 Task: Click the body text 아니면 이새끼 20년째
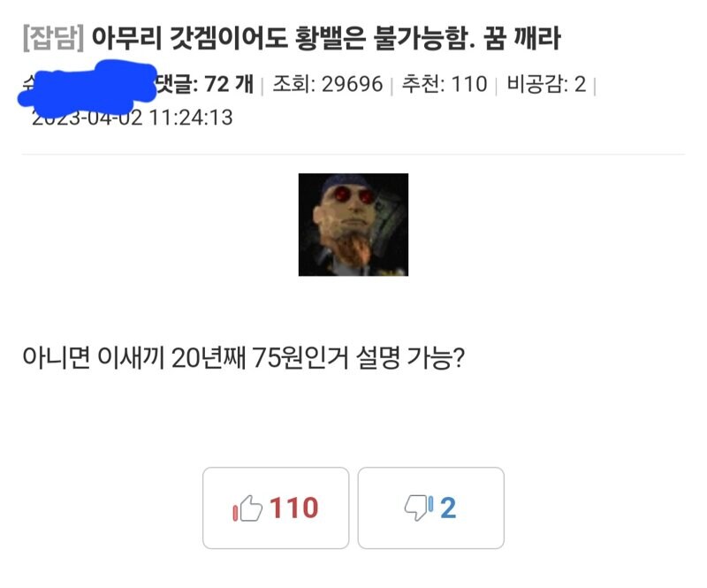point(134,358)
